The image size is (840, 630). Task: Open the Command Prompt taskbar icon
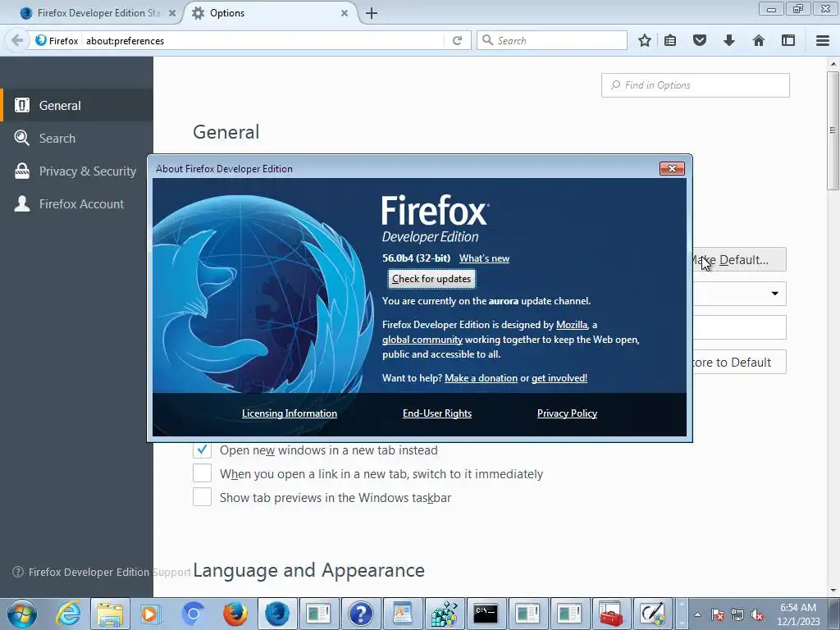click(486, 614)
